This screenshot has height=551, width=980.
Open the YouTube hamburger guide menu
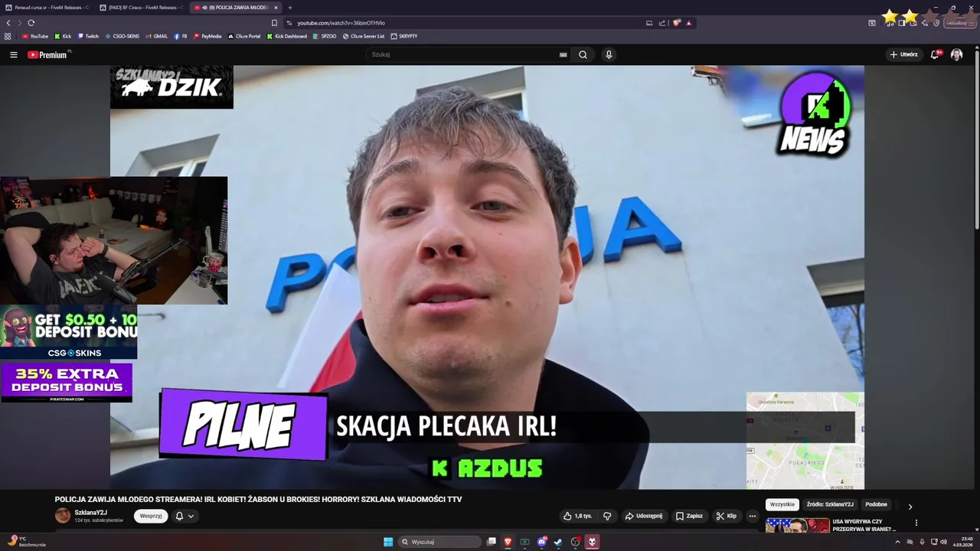(x=13, y=54)
